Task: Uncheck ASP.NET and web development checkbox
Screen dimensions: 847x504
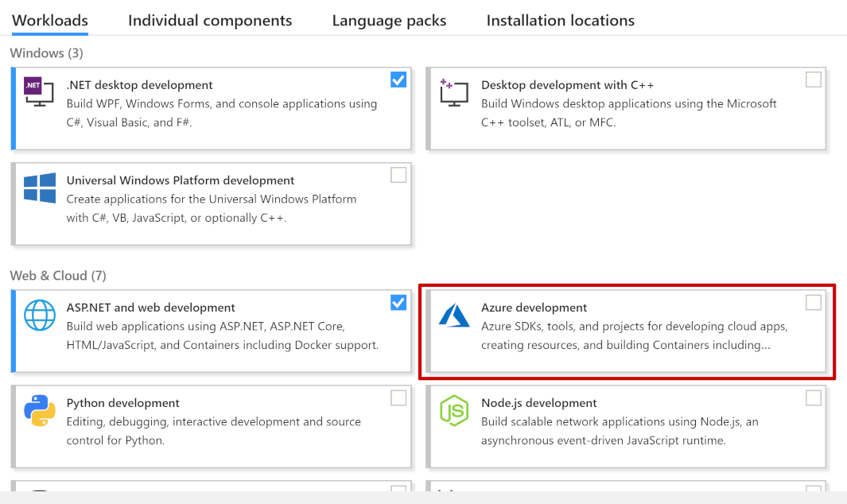Action: (x=398, y=303)
